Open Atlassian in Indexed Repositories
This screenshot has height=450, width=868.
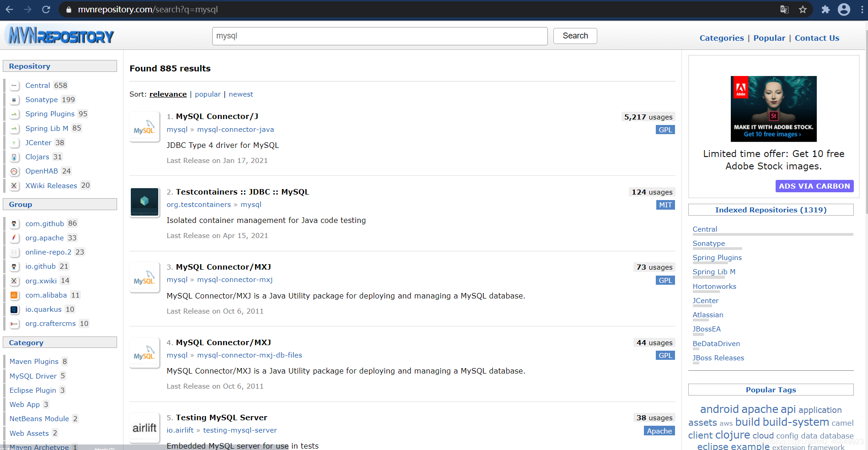tap(708, 315)
